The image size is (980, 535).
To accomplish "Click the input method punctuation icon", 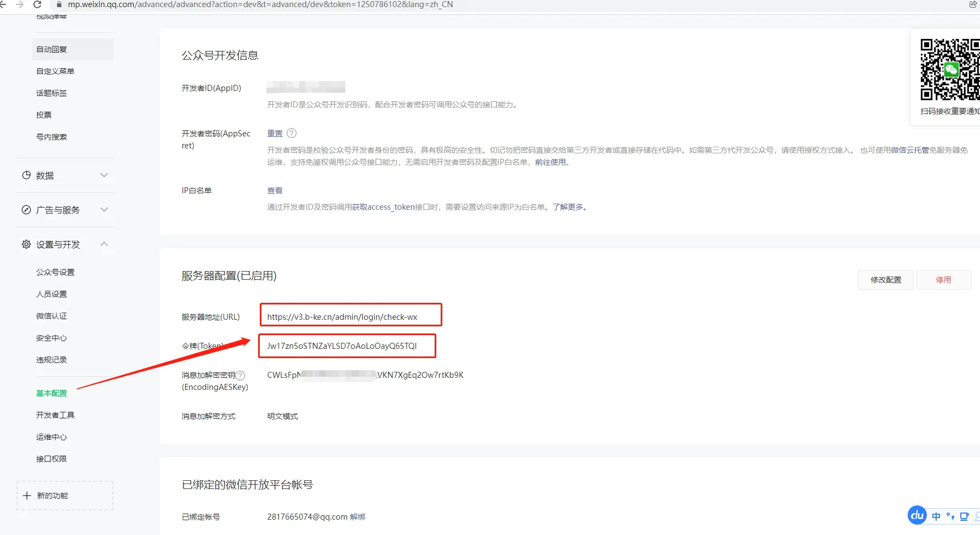I will point(950,516).
